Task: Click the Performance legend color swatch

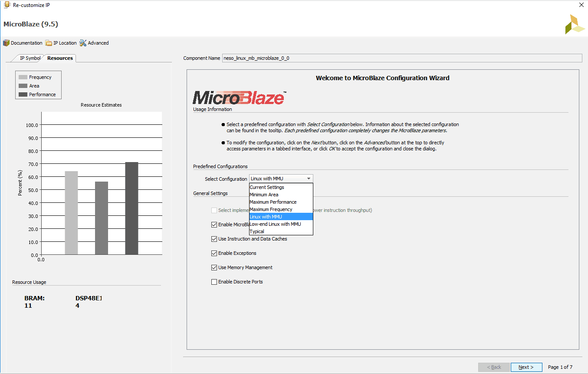Action: 23,94
